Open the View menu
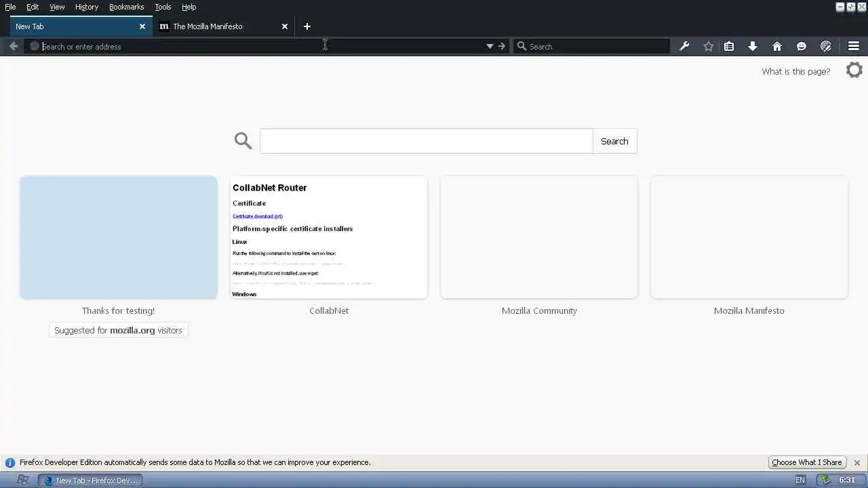This screenshot has height=488, width=868. click(57, 7)
